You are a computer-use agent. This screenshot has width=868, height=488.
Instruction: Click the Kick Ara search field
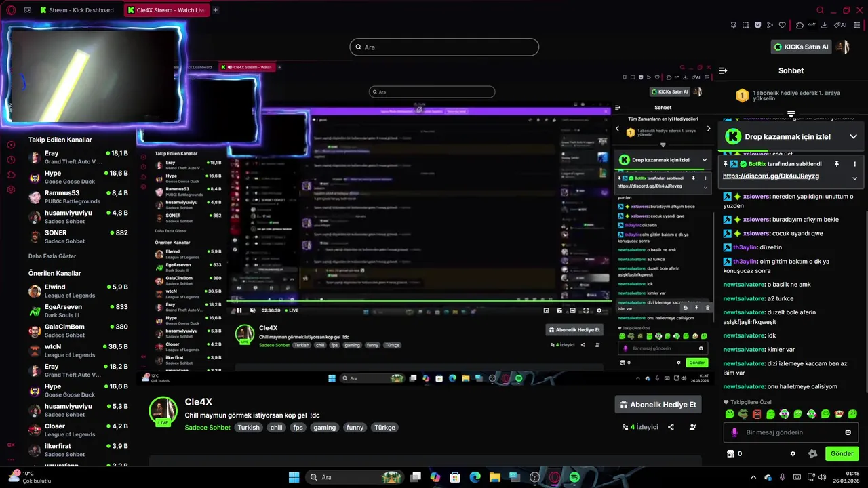click(x=444, y=47)
